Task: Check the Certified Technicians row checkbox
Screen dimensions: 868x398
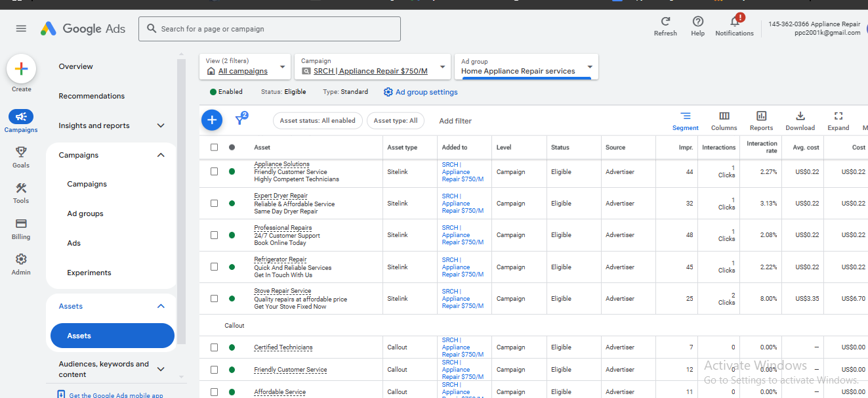Action: point(214,347)
